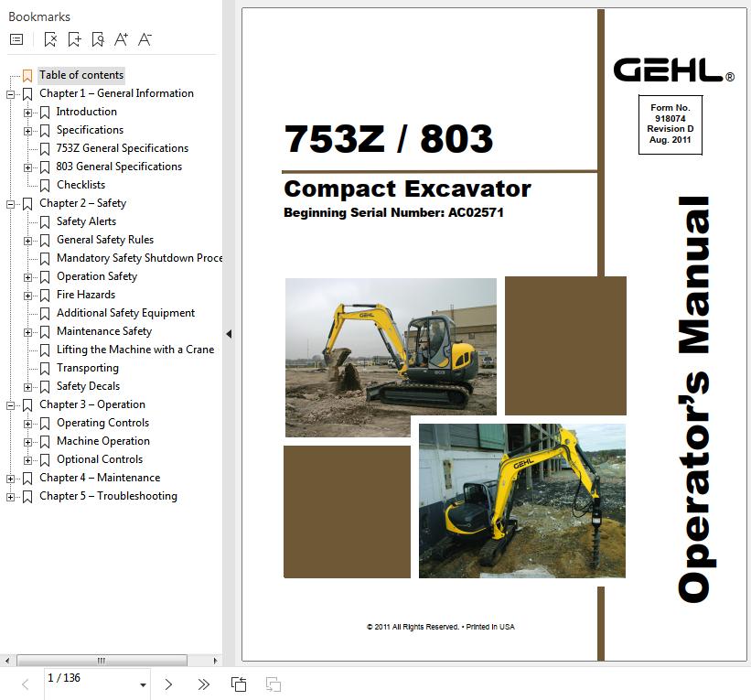Click the delete bookmark icon
Viewport: 751px width, 700px height.
(50, 39)
